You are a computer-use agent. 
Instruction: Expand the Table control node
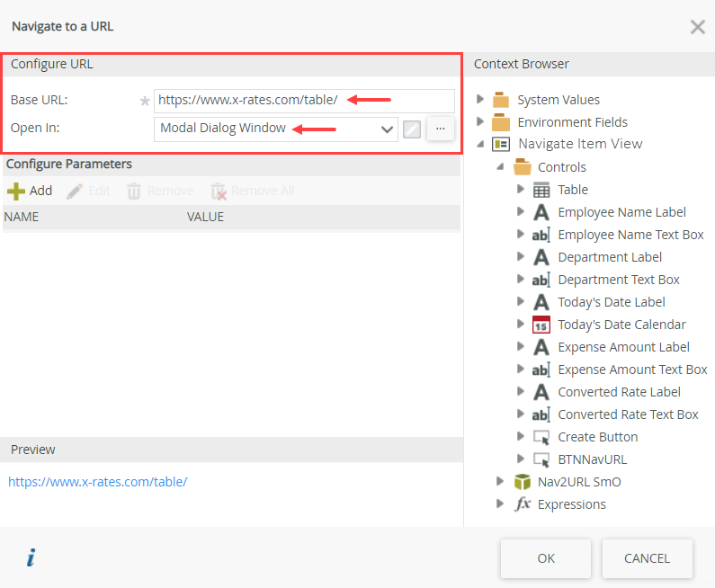pyautogui.click(x=521, y=189)
